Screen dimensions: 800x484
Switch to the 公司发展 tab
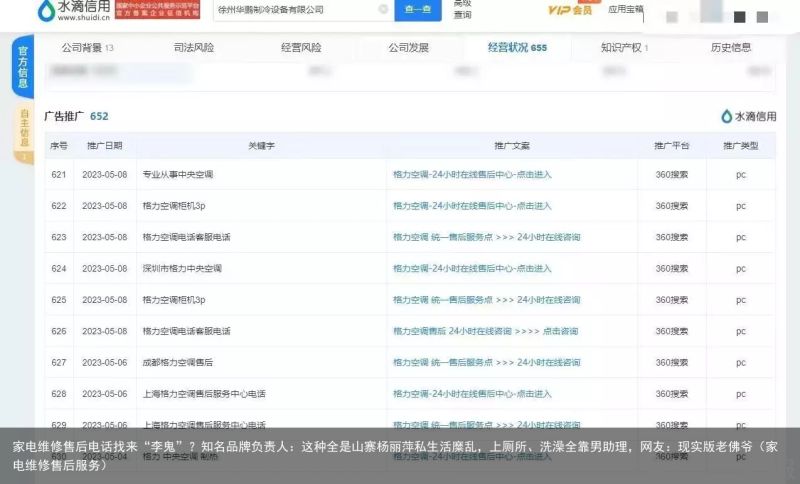[x=408, y=48]
